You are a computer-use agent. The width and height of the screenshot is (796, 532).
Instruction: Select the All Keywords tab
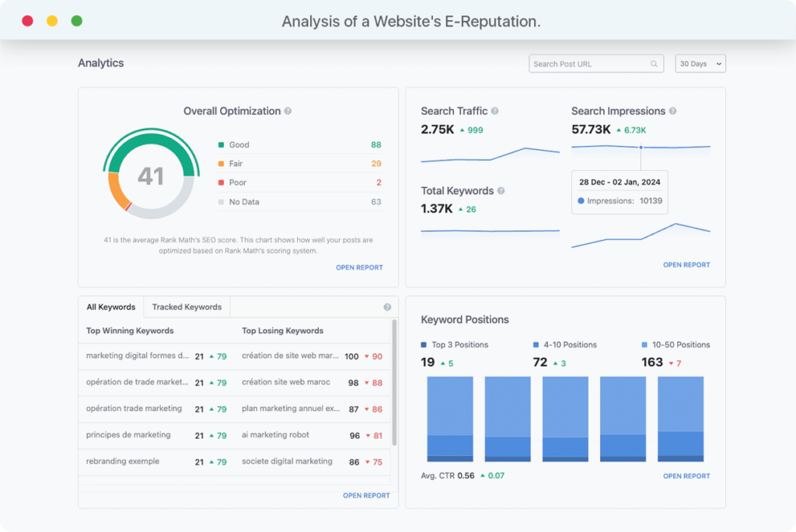110,307
